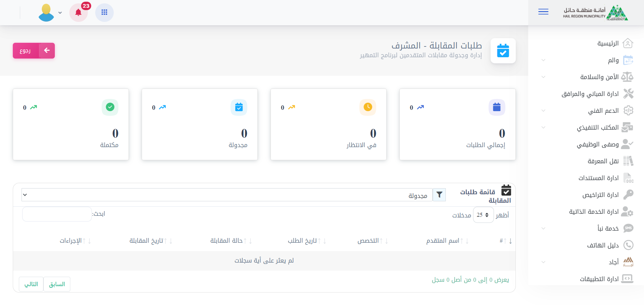The height and width of the screenshot is (305, 644).
Task: Expand the الأمن والسلامة sidebar menu
Action: click(599, 77)
